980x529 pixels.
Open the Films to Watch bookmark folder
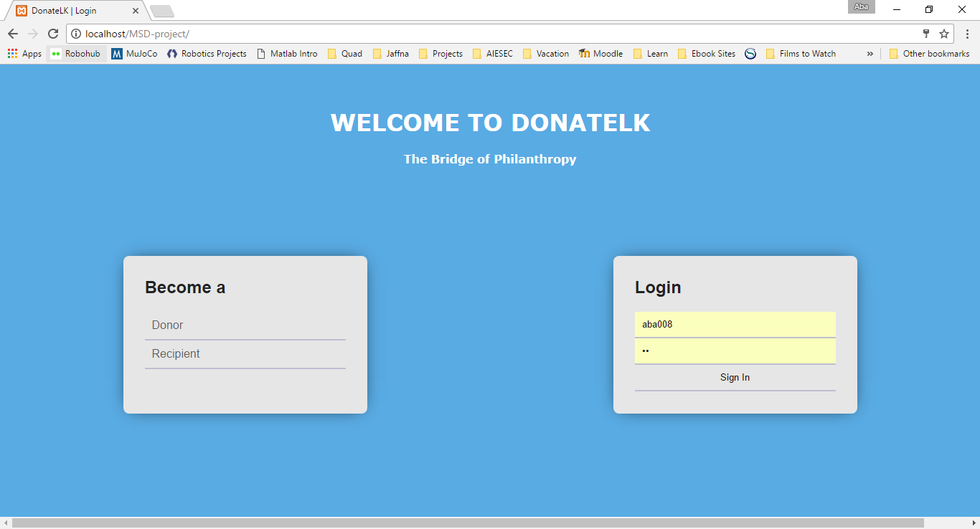[801, 53]
